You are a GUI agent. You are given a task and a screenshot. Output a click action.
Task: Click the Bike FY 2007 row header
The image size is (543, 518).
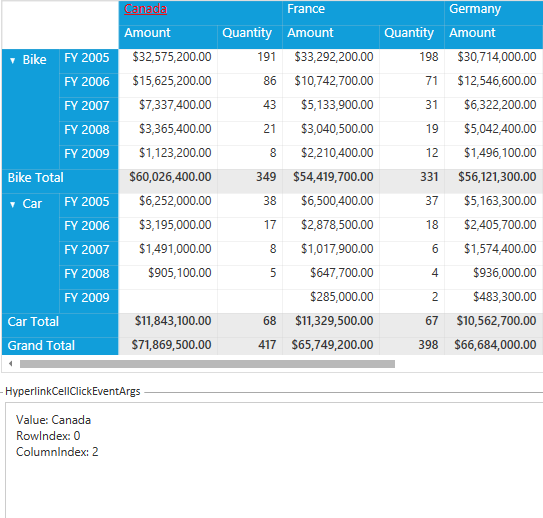click(89, 109)
